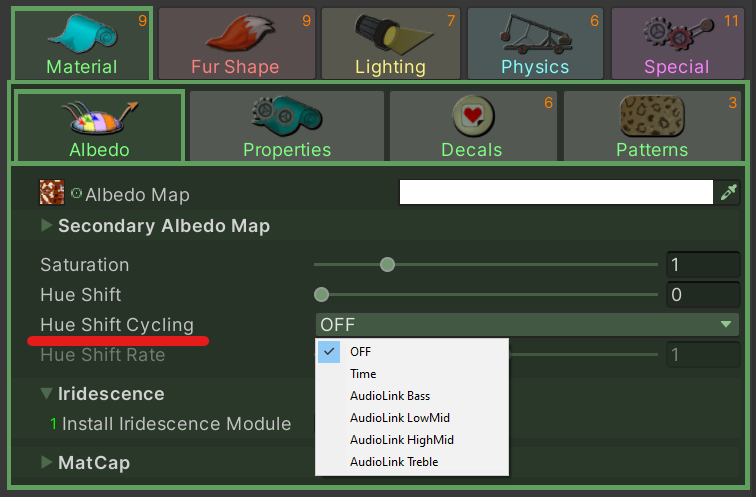
Task: Open the Lighting tab
Action: click(x=391, y=43)
